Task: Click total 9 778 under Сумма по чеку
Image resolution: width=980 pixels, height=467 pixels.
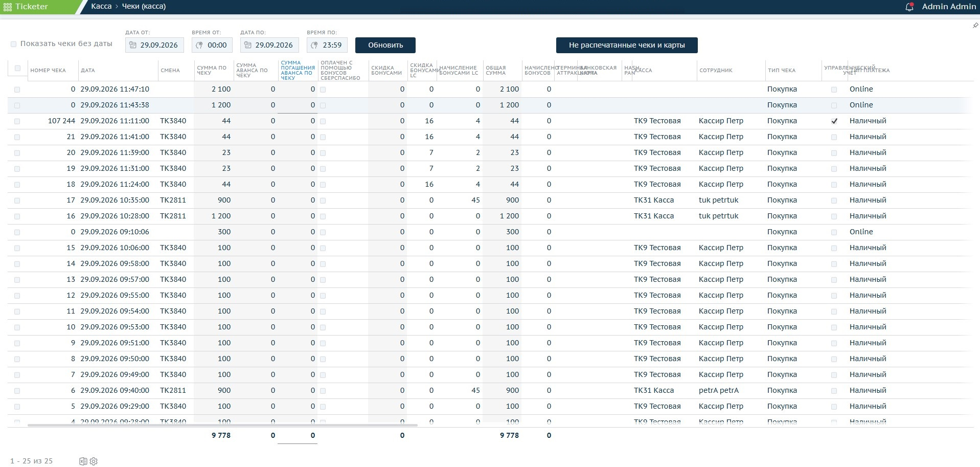Action: click(221, 435)
